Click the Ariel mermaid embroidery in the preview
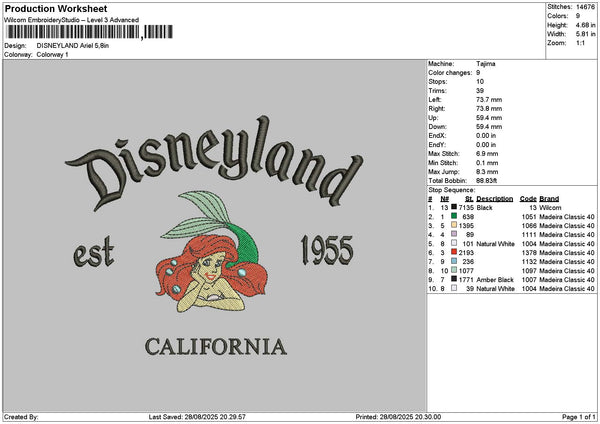600x424 pixels. click(x=212, y=252)
